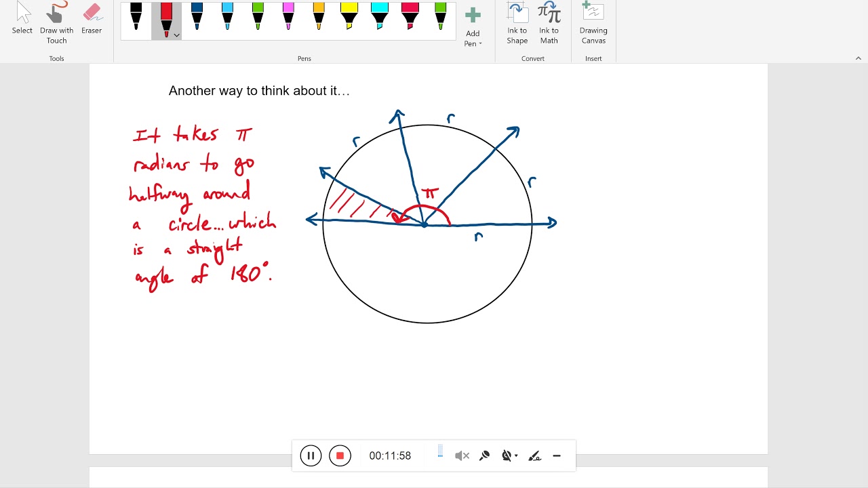The height and width of the screenshot is (488, 868).
Task: Toggle the disabled webcam icon
Action: 506,456
